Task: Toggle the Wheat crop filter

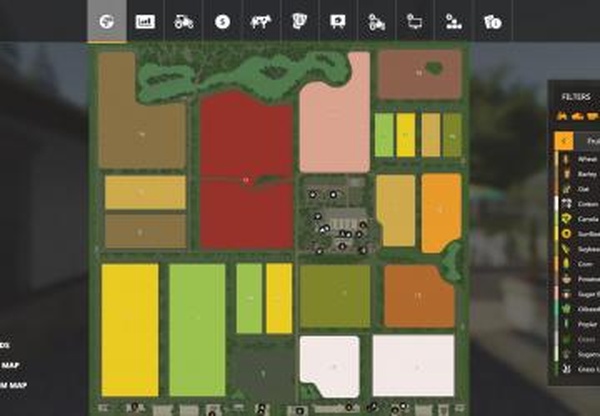Action: (577, 159)
